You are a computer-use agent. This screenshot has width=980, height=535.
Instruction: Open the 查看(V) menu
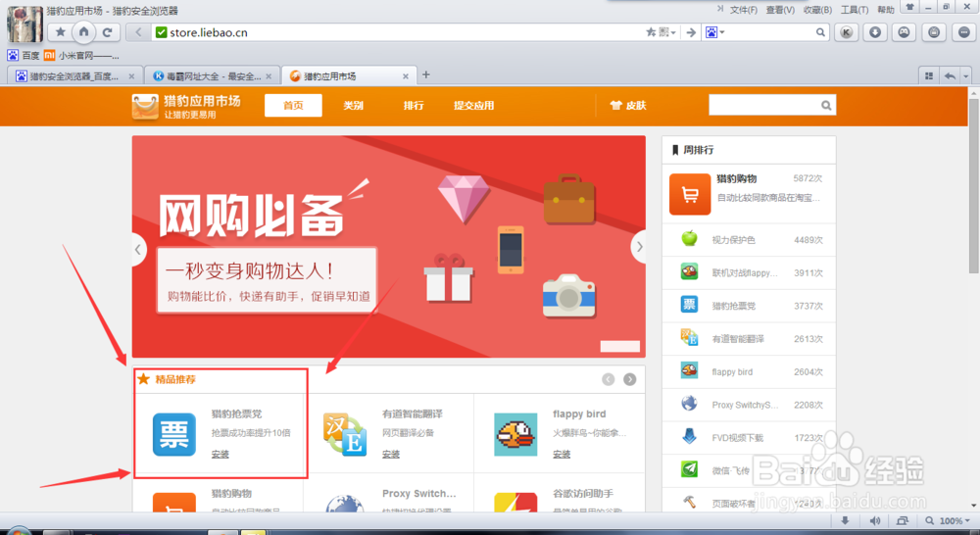point(780,10)
